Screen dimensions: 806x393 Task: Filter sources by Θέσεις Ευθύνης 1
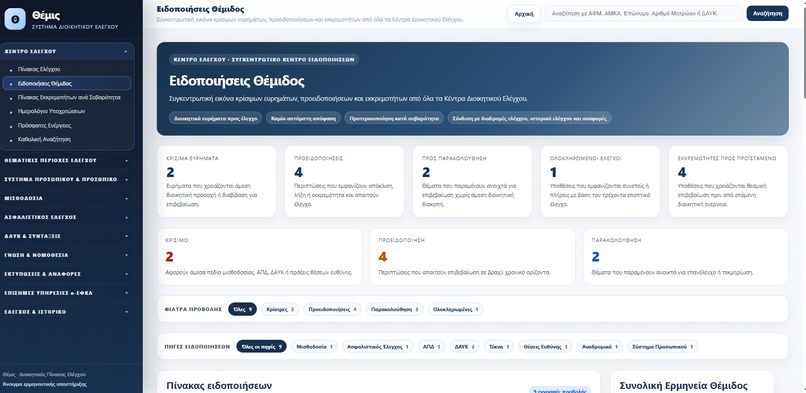545,347
